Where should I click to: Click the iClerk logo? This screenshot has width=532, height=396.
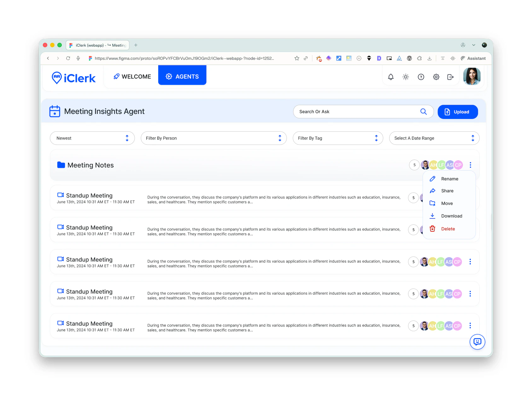(x=73, y=78)
